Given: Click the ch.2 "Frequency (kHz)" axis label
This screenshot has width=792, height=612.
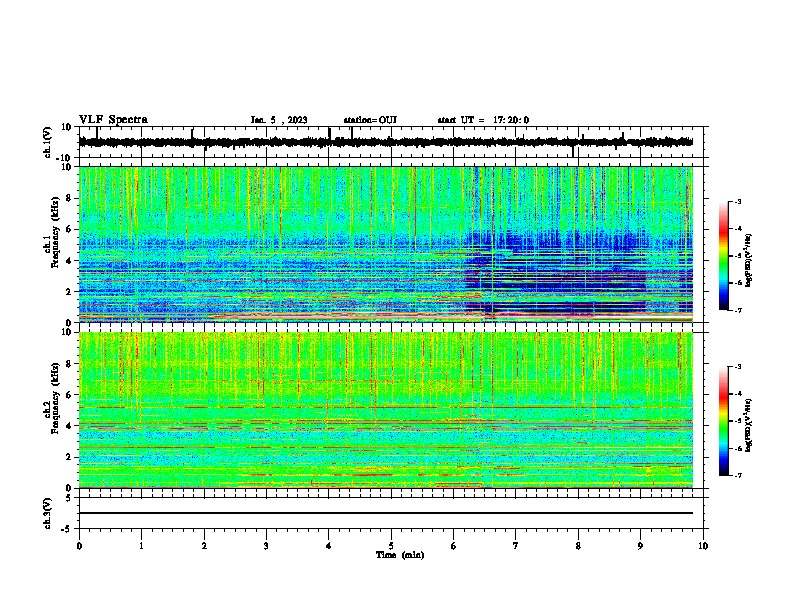Looking at the screenshot, I should tap(55, 398).
